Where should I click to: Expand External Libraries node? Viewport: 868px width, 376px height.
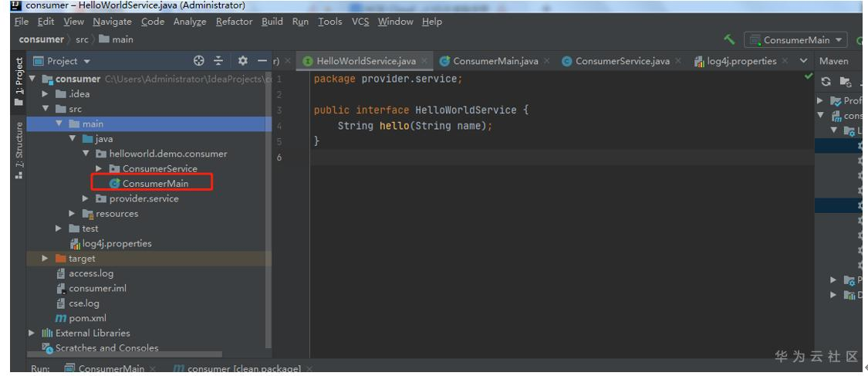32,333
